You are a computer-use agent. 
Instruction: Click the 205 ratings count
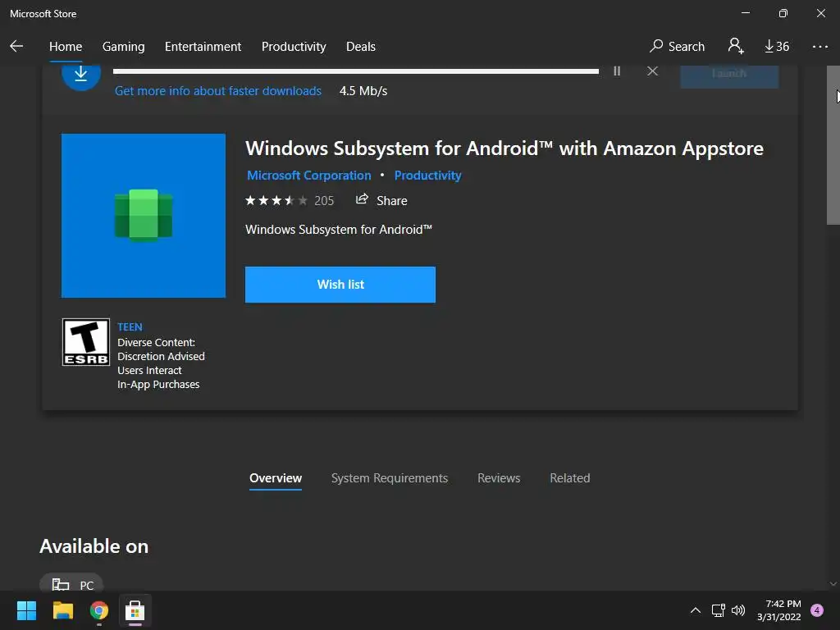pyautogui.click(x=324, y=201)
